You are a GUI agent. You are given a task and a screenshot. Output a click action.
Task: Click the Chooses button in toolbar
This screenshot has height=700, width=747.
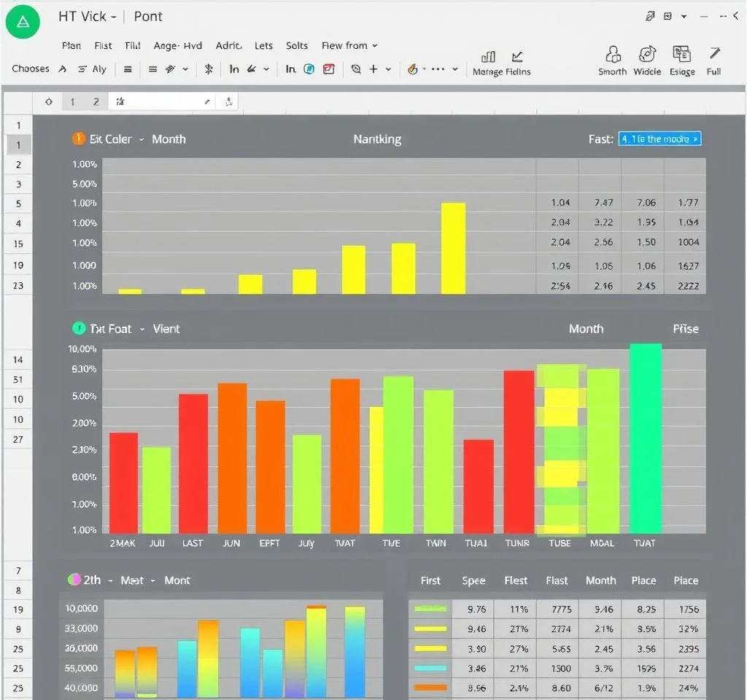(x=31, y=69)
